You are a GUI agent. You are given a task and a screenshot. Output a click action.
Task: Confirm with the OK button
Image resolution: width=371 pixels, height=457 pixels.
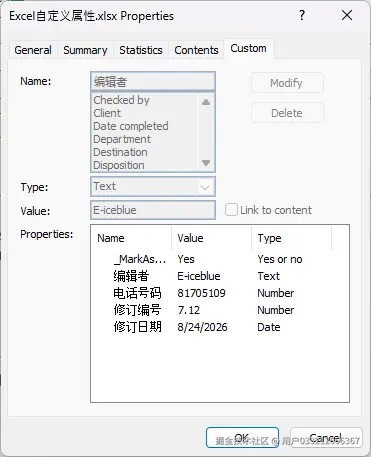(242, 438)
